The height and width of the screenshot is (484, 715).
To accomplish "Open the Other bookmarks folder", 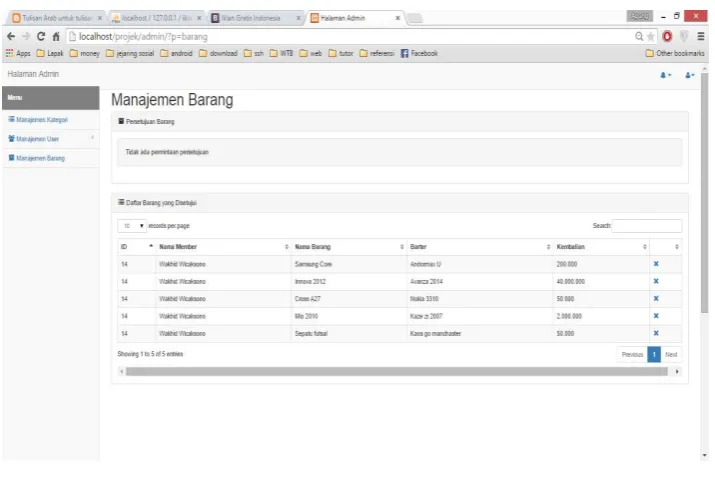I will [675, 53].
